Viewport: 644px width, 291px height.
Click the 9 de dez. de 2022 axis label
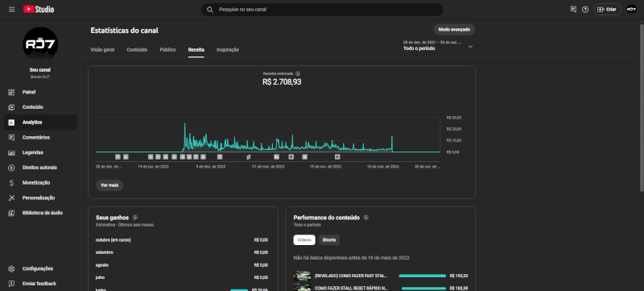[x=211, y=167]
